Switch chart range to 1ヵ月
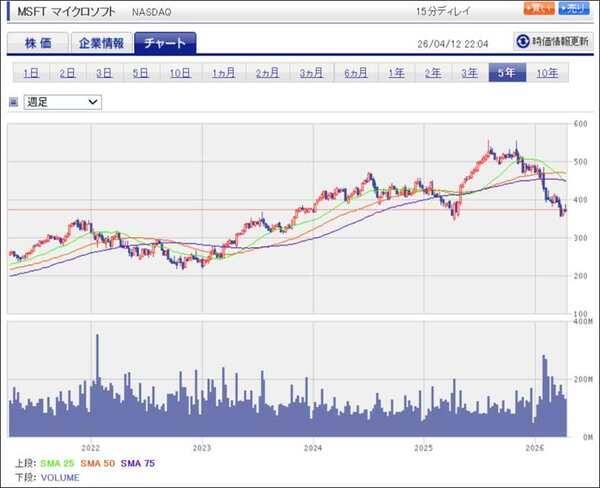600x488 pixels. click(x=224, y=72)
